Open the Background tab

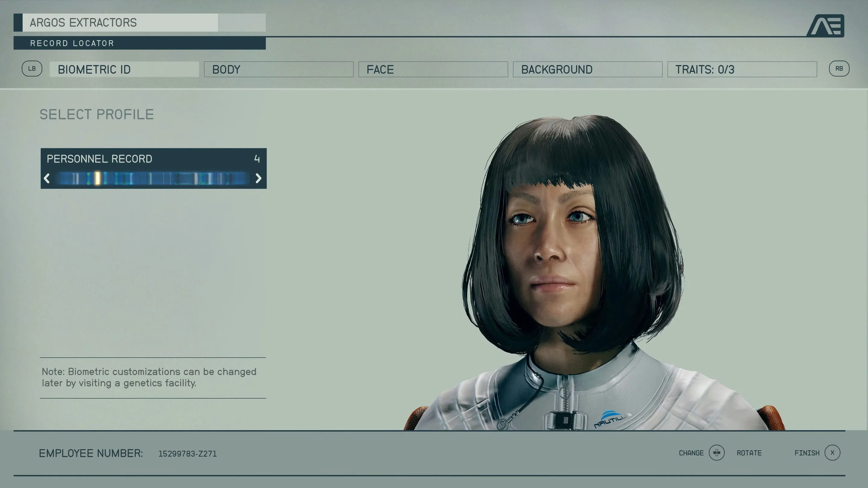pos(587,69)
